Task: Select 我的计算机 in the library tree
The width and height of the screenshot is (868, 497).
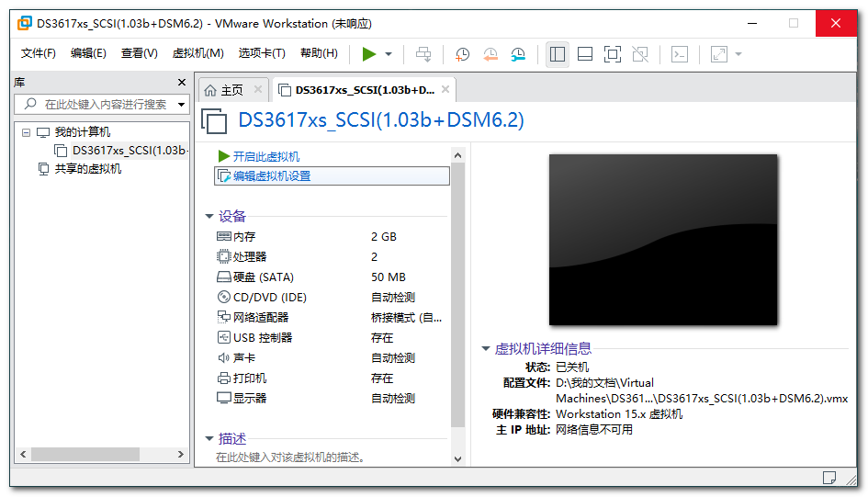Action: coord(82,132)
